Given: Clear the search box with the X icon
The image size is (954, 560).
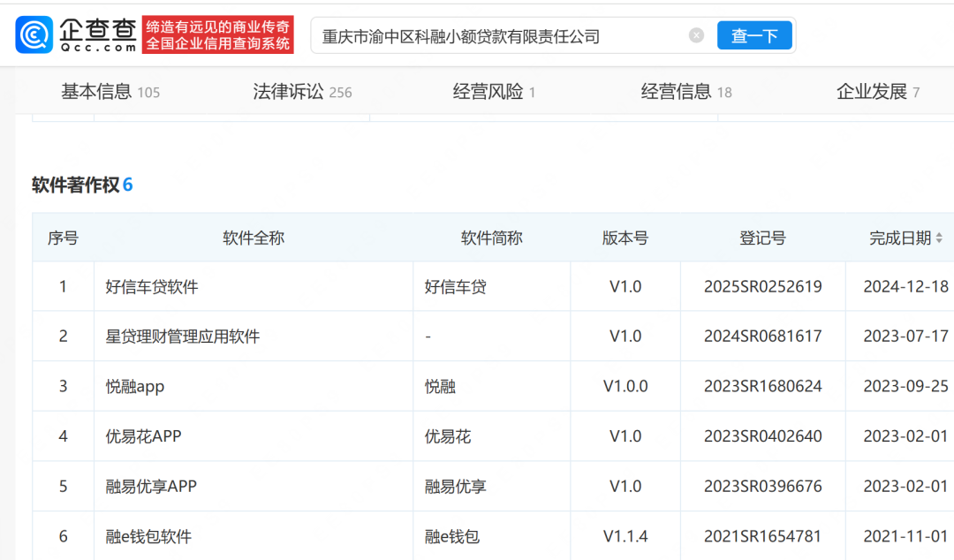Looking at the screenshot, I should tap(697, 36).
